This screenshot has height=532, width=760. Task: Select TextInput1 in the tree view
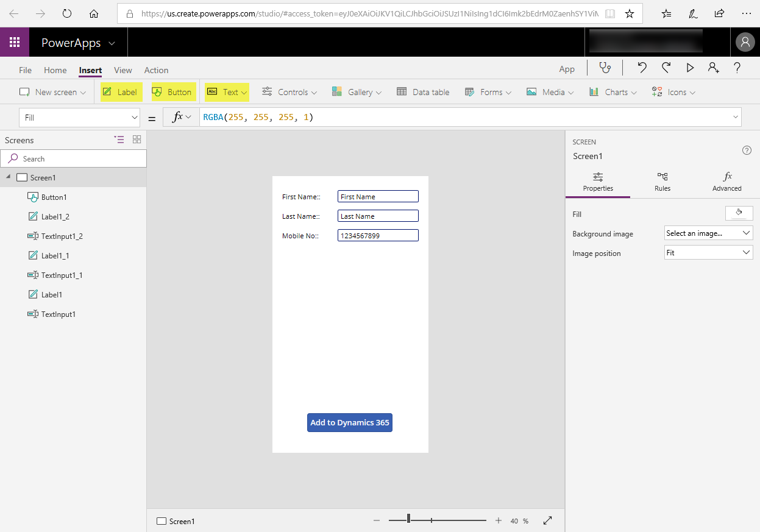tap(58, 314)
